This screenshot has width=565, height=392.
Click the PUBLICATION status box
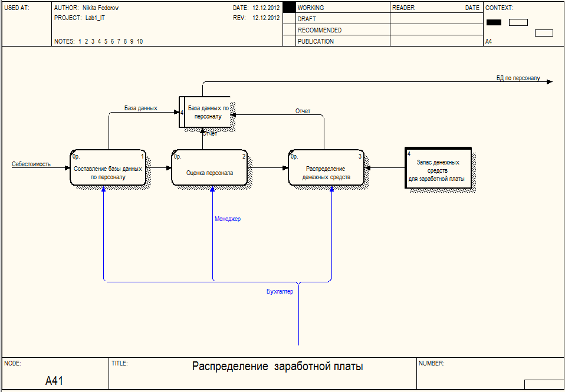(289, 41)
